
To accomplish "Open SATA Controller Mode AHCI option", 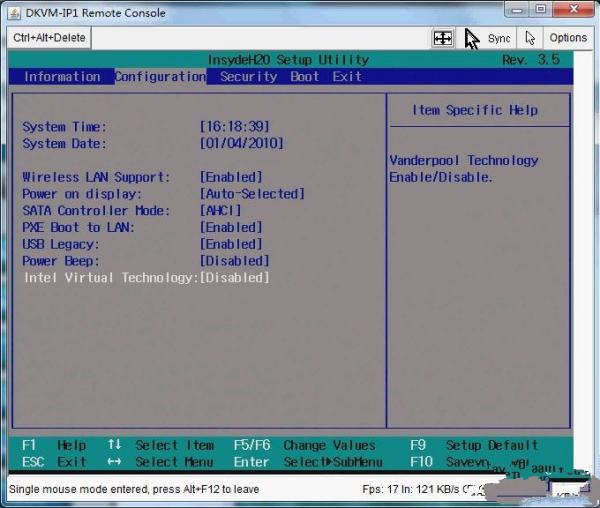I will pos(221,211).
